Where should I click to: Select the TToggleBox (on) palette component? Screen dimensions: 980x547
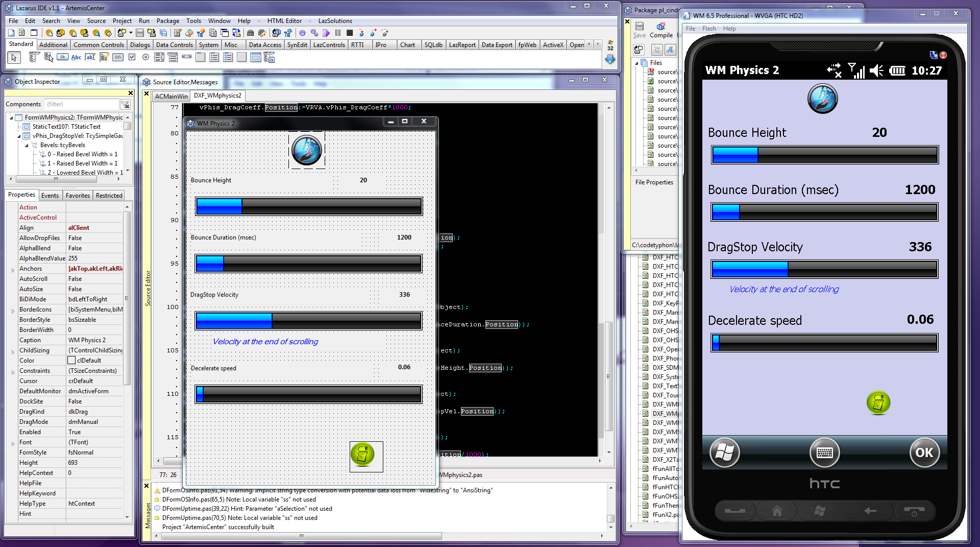click(118, 57)
